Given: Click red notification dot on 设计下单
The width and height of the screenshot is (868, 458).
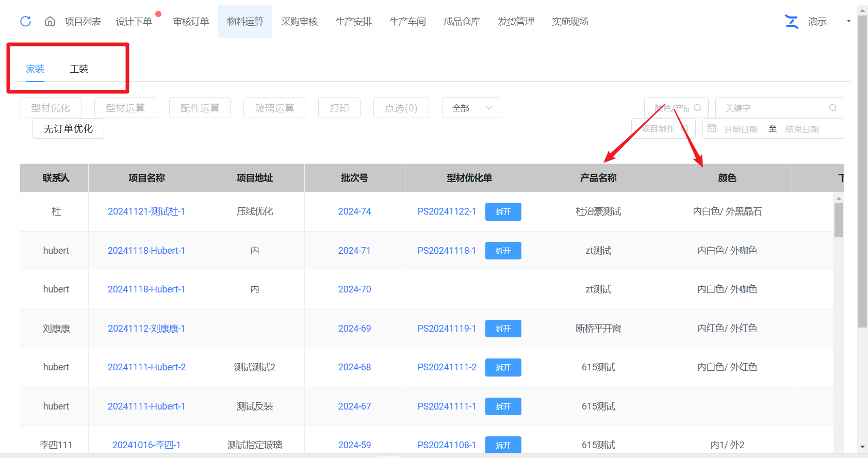Looking at the screenshot, I should click(x=158, y=14).
